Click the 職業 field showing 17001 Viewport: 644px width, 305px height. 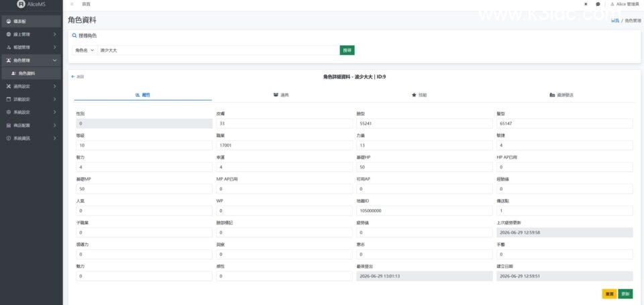(x=284, y=146)
